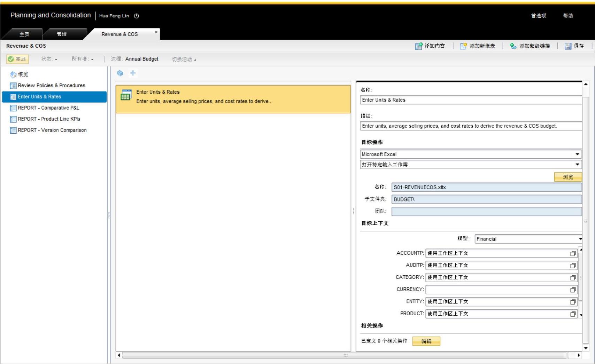Click the horizontal scrollbar right arrow
The image size is (595, 364).
click(x=579, y=355)
